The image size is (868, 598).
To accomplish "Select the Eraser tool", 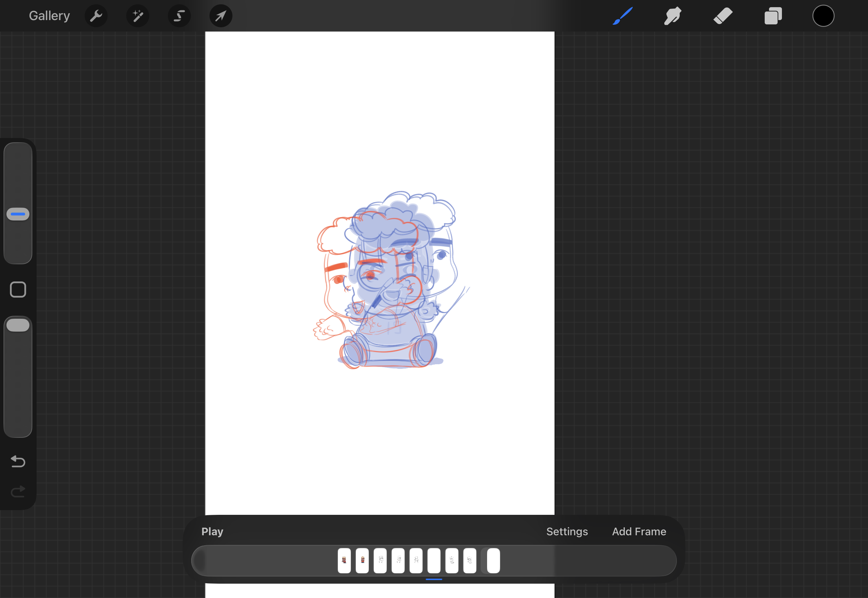I will [x=723, y=16].
